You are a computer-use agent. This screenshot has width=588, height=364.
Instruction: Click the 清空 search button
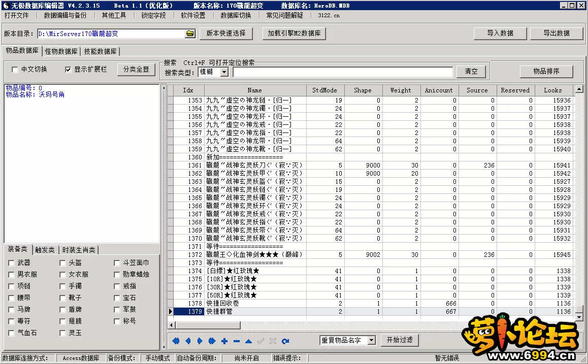[471, 71]
